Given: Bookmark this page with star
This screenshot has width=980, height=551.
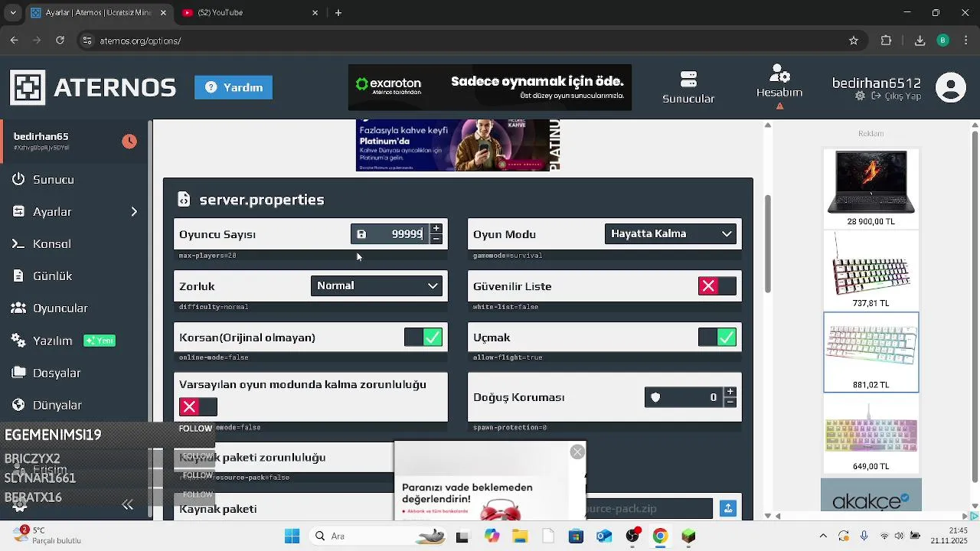Looking at the screenshot, I should tap(854, 41).
